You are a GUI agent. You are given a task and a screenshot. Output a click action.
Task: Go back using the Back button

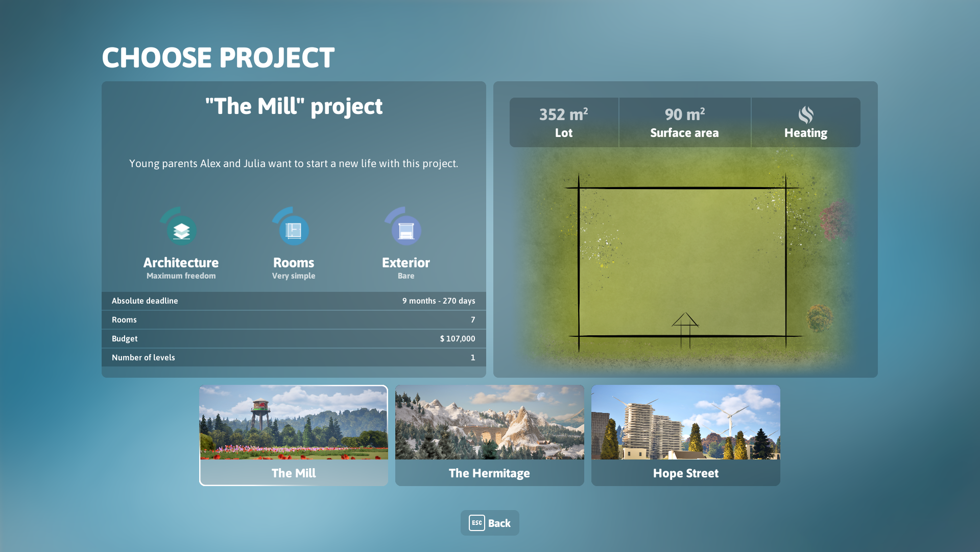pos(490,523)
